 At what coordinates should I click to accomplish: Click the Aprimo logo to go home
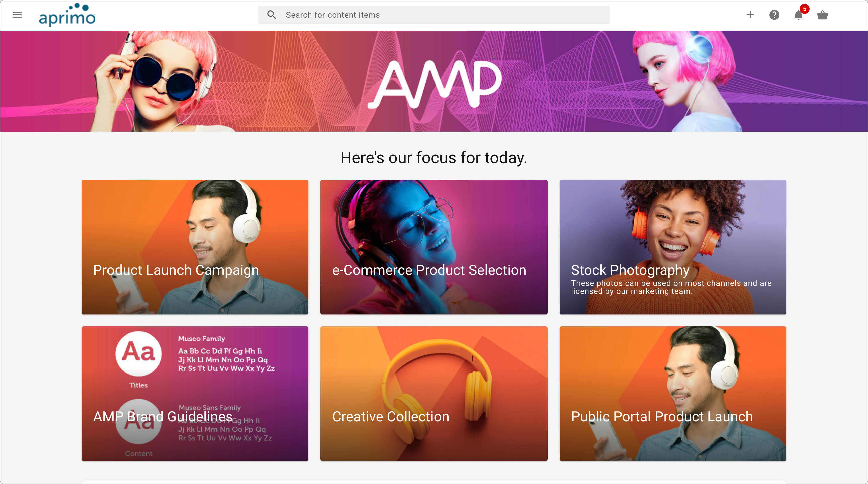tap(67, 15)
